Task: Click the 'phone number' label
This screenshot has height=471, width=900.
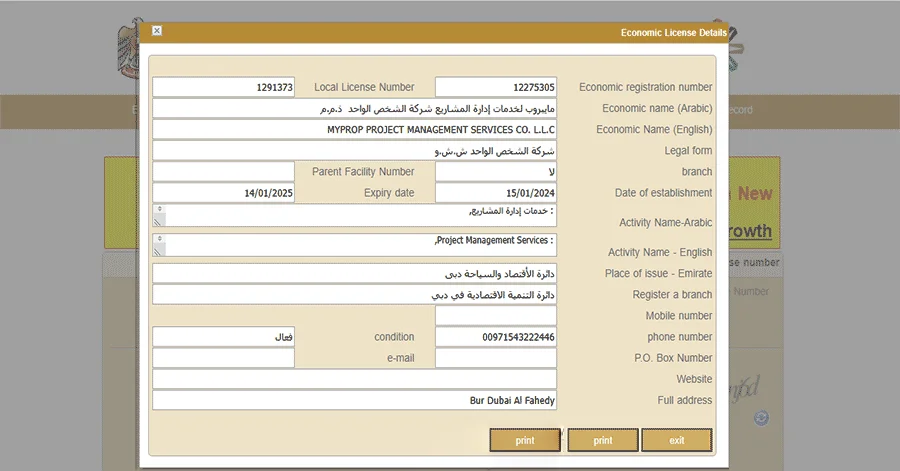Action: (680, 337)
